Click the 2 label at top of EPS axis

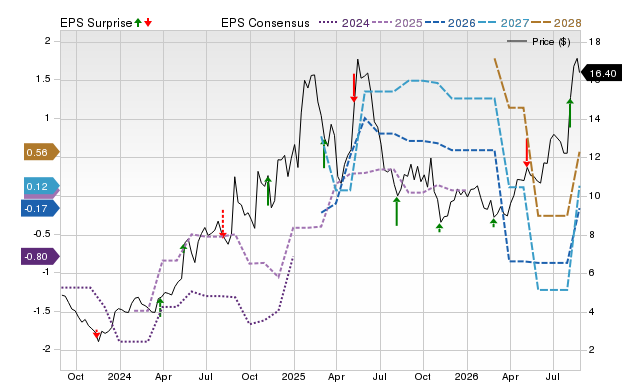click(48, 41)
